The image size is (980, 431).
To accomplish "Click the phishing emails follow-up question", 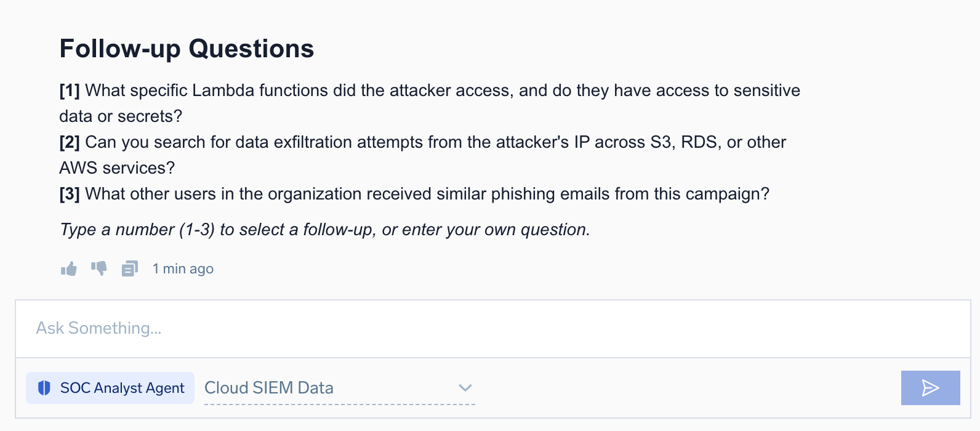I will click(x=427, y=194).
